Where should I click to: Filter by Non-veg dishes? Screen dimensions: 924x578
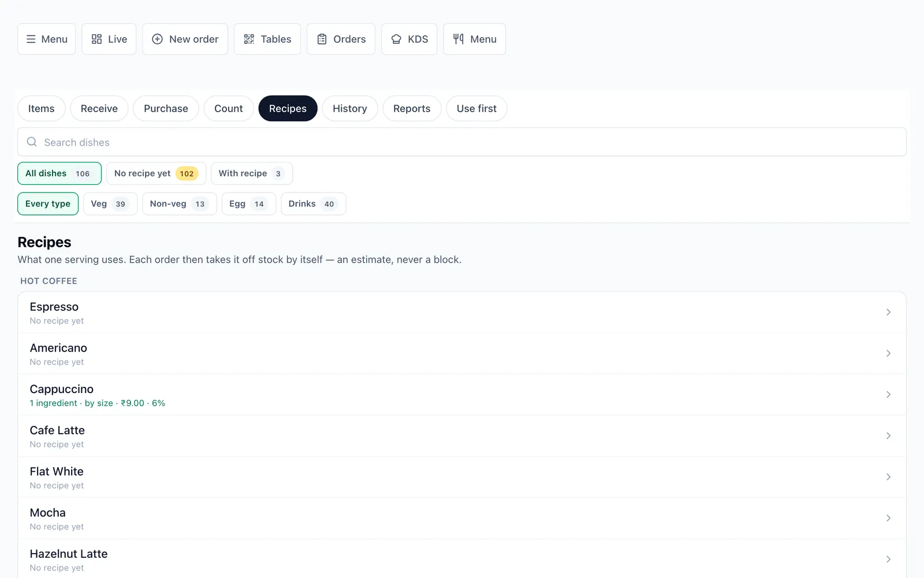click(180, 204)
